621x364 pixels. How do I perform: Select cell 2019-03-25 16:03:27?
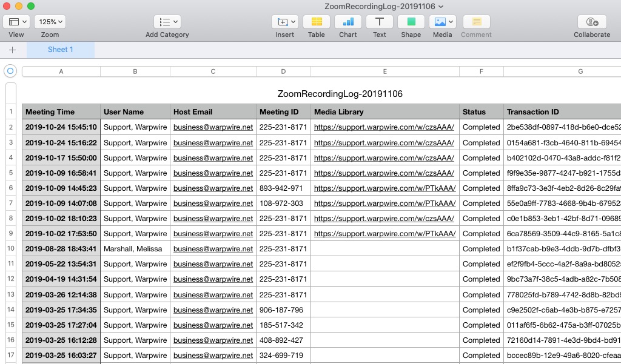click(x=61, y=356)
